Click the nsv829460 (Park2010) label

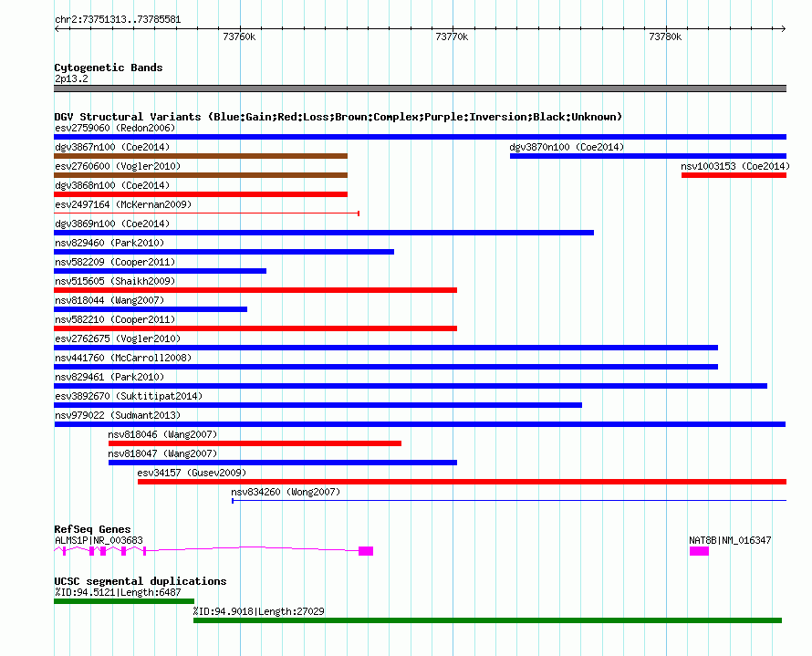tap(109, 243)
